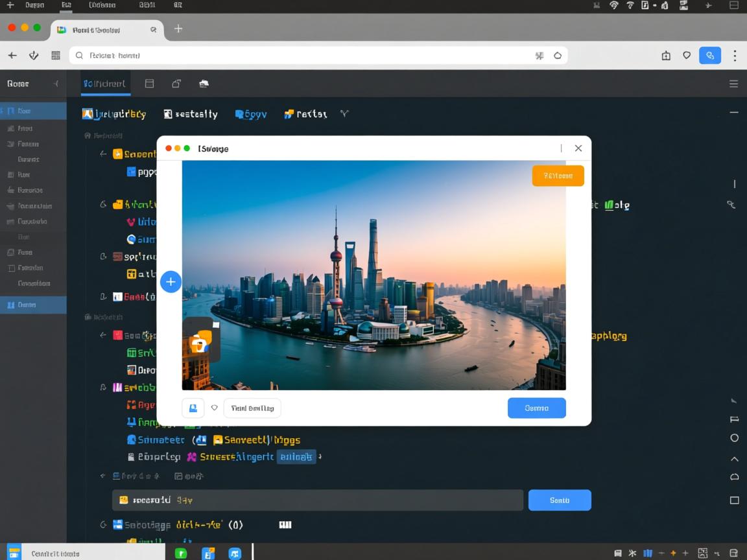This screenshot has height=560, width=747.
Task: Click the share icon in the browser toolbar
Action: coord(666,56)
